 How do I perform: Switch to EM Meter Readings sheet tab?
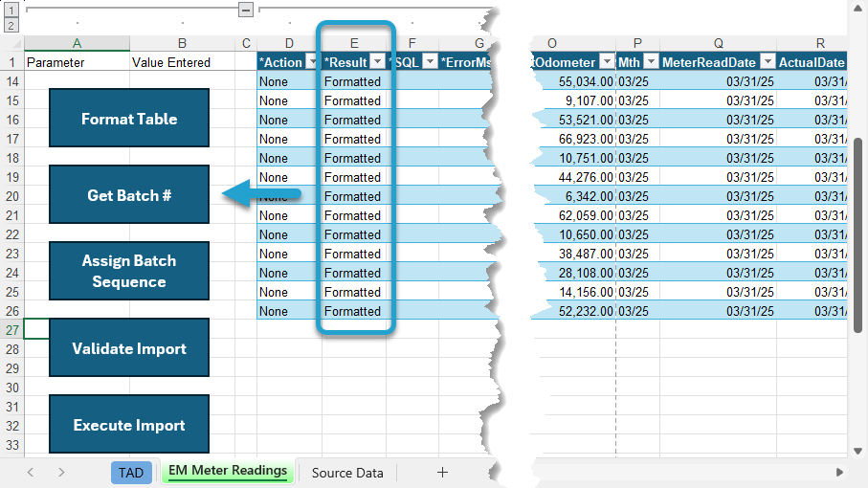228,471
